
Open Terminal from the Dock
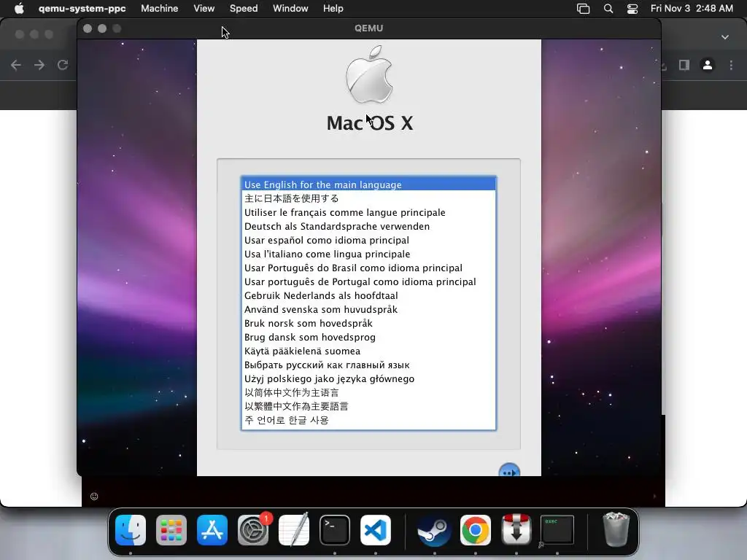(x=335, y=530)
